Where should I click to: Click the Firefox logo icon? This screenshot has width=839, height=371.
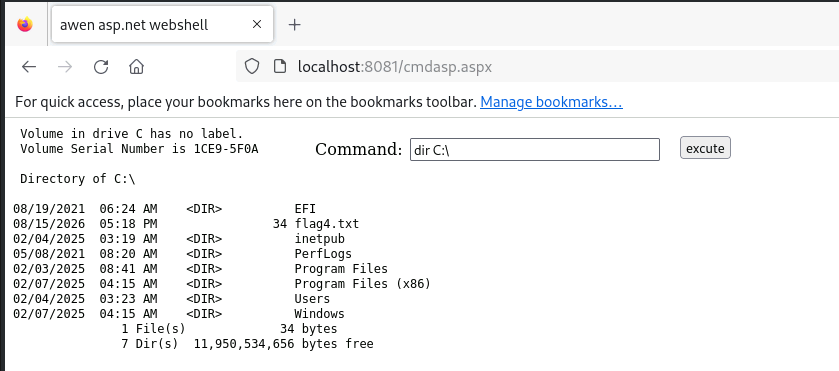tap(25, 25)
